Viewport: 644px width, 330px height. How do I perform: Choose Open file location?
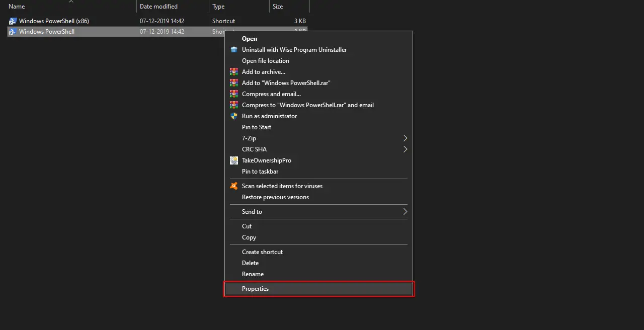pos(318,61)
